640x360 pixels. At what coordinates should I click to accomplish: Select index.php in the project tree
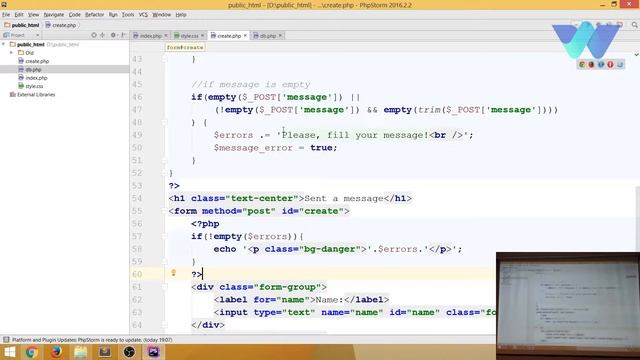36,78
